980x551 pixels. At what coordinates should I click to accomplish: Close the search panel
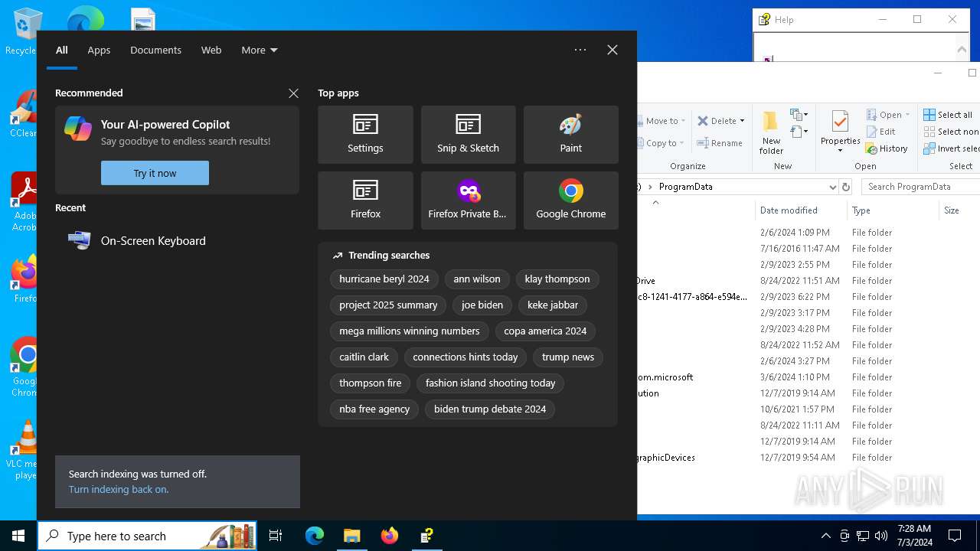coord(612,50)
